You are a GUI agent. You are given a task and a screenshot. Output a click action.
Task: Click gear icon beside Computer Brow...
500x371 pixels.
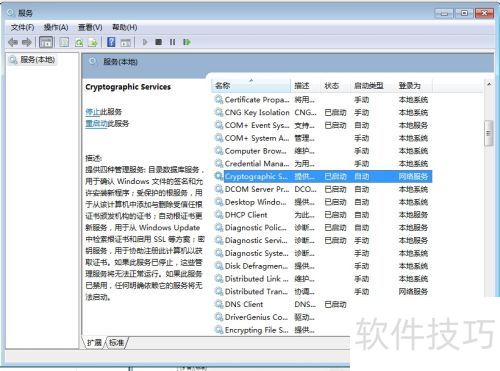(x=219, y=151)
